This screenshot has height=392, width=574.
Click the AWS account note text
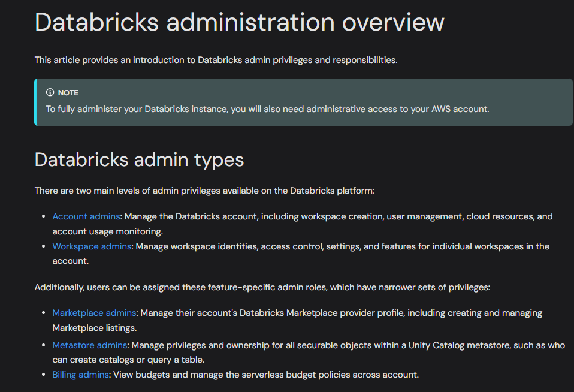coord(267,109)
